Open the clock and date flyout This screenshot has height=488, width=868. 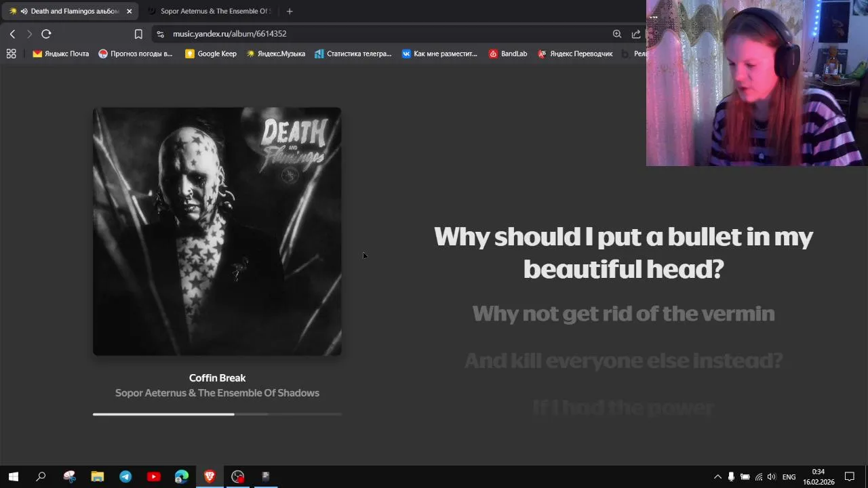(818, 477)
